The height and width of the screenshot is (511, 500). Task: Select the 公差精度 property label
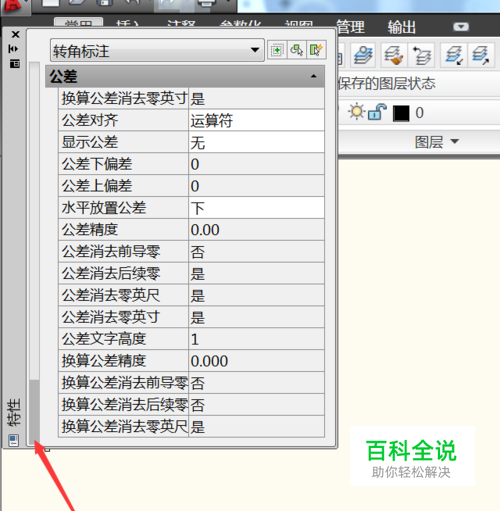pyautogui.click(x=123, y=229)
